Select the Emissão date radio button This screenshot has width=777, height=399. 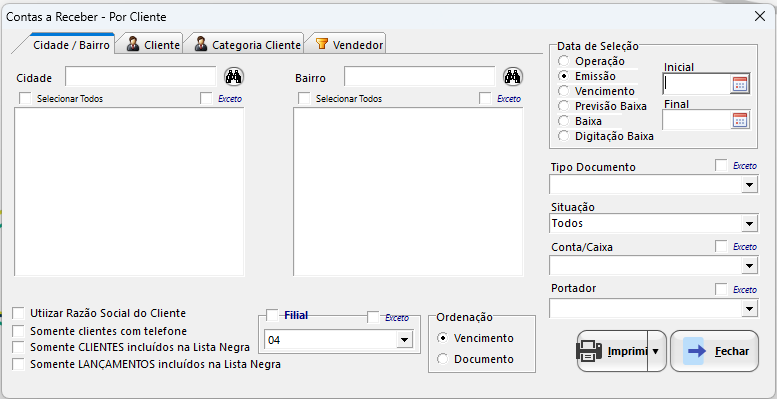563,76
